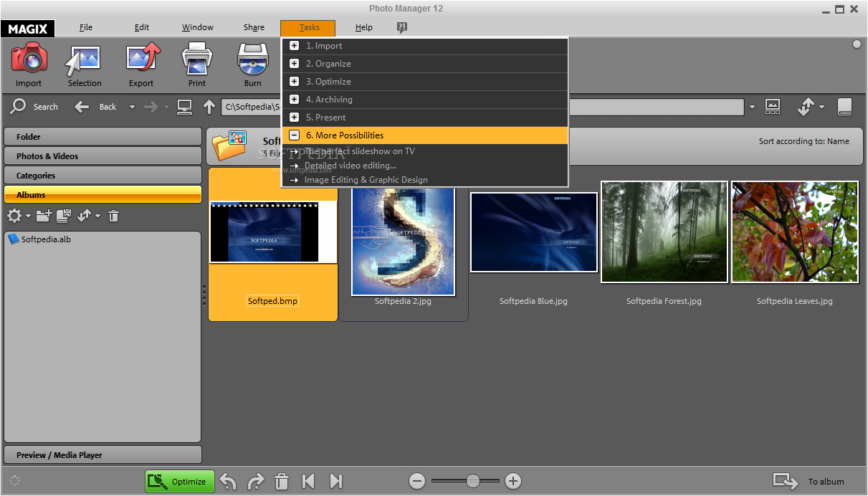Viewport: 868px width, 496px height.
Task: Expand the 5. Present task group
Action: (294, 118)
